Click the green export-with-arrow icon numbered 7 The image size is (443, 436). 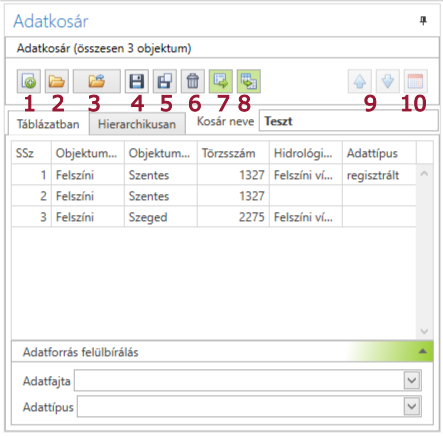pos(221,81)
